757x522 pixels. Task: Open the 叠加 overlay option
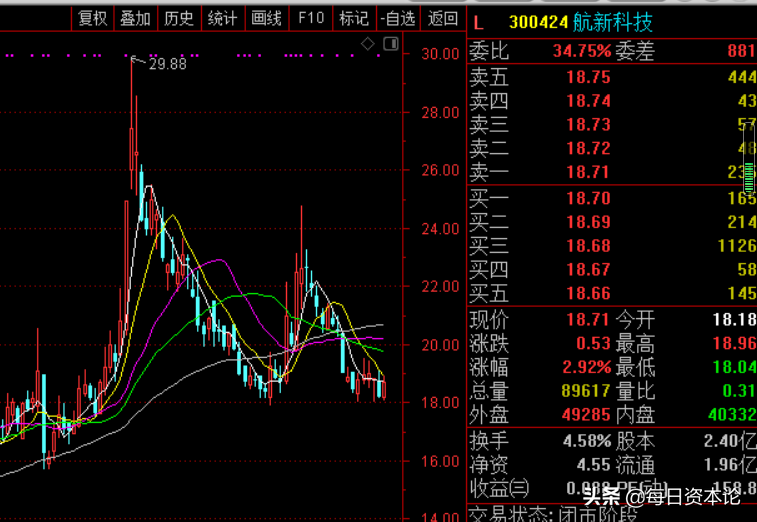pyautogui.click(x=136, y=19)
